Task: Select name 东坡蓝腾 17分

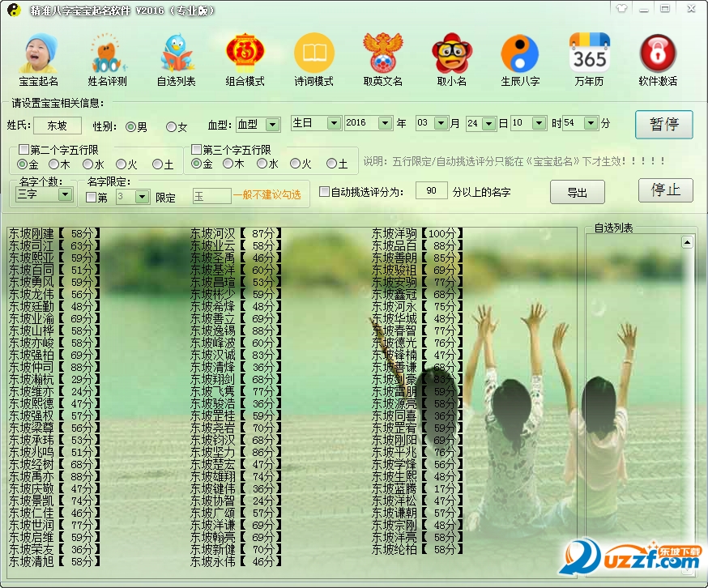Action: pyautogui.click(x=416, y=488)
